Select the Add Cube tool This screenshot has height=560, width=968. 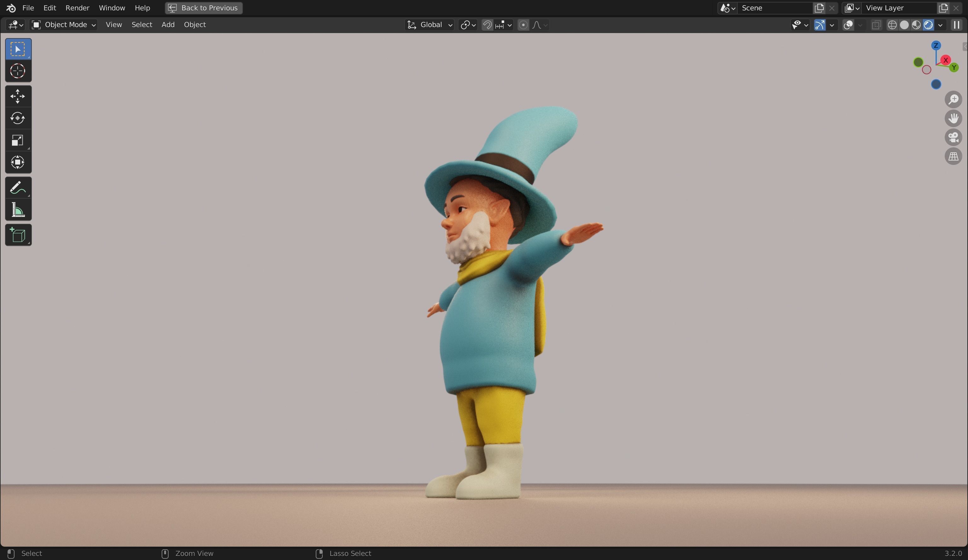click(x=18, y=235)
